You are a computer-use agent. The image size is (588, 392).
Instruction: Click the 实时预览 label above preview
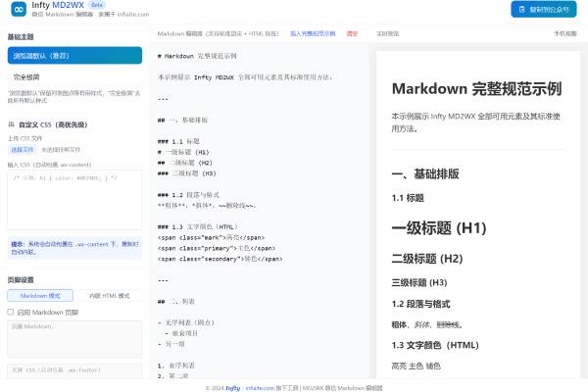tap(388, 33)
